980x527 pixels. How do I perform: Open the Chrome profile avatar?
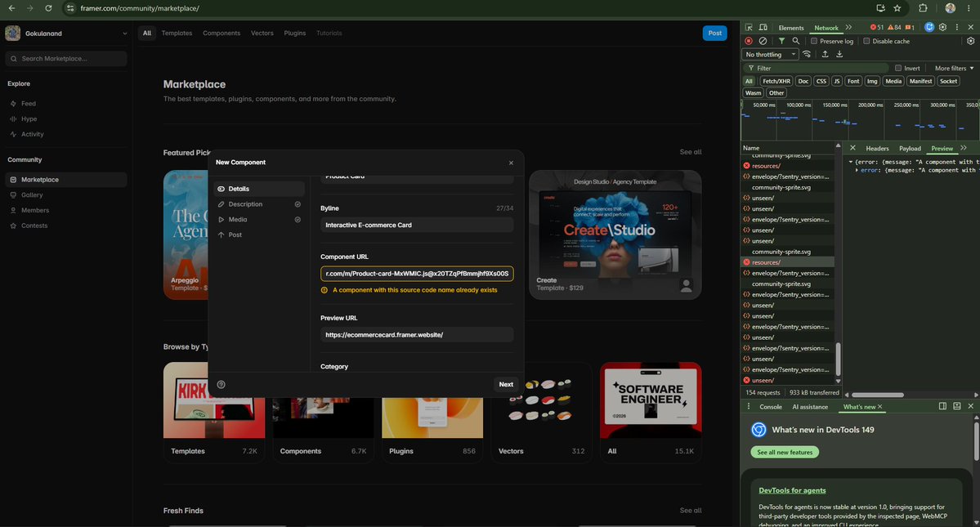(950, 8)
